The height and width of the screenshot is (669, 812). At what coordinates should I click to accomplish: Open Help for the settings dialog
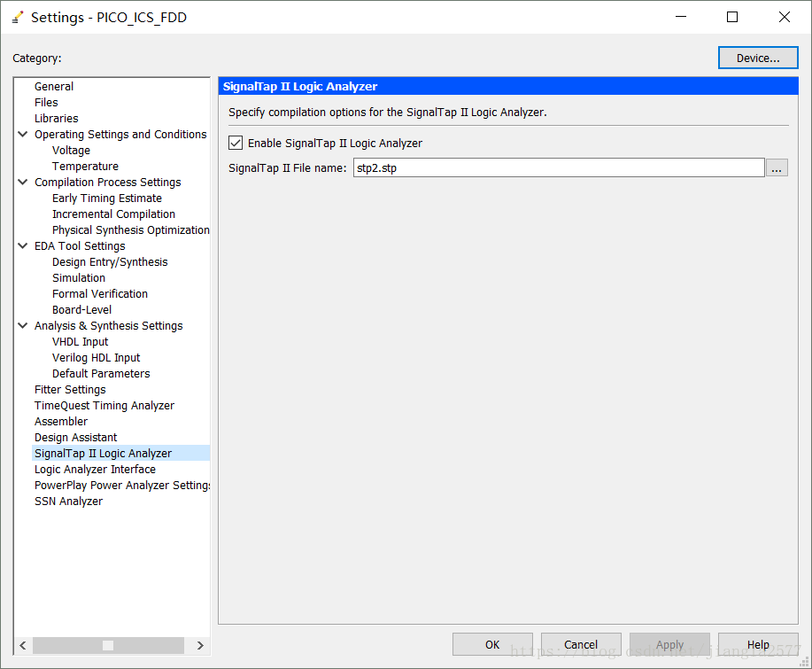coord(758,644)
